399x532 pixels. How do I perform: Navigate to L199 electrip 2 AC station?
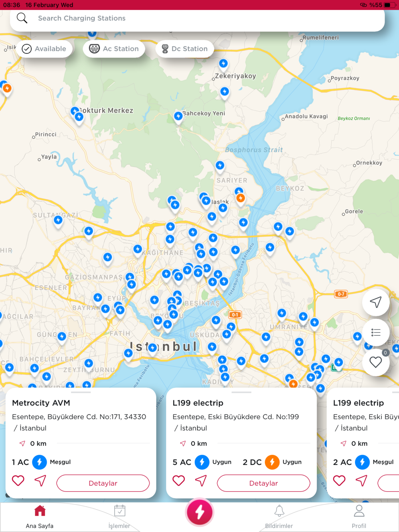pyautogui.click(x=361, y=481)
